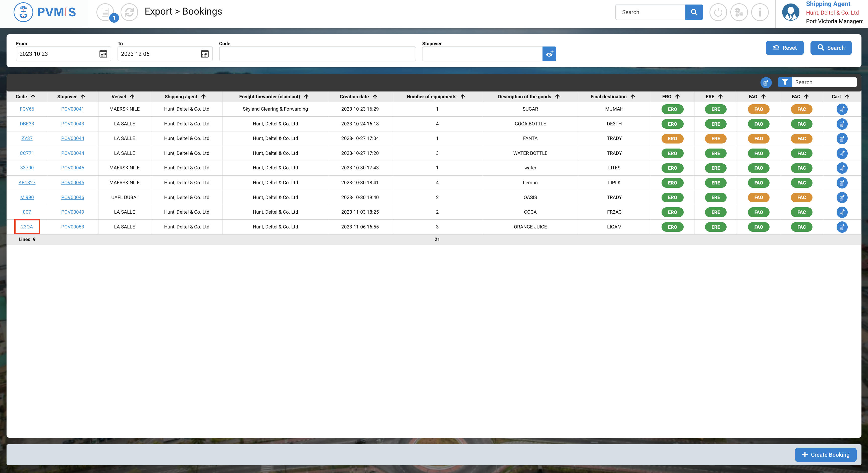The height and width of the screenshot is (473, 868).
Task: Open the From date calendar picker
Action: (103, 54)
